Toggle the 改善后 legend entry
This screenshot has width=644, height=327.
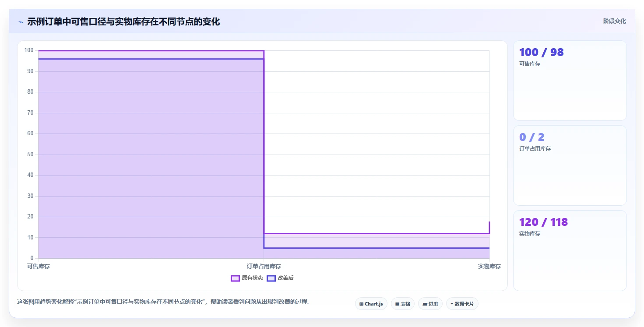(x=280, y=278)
